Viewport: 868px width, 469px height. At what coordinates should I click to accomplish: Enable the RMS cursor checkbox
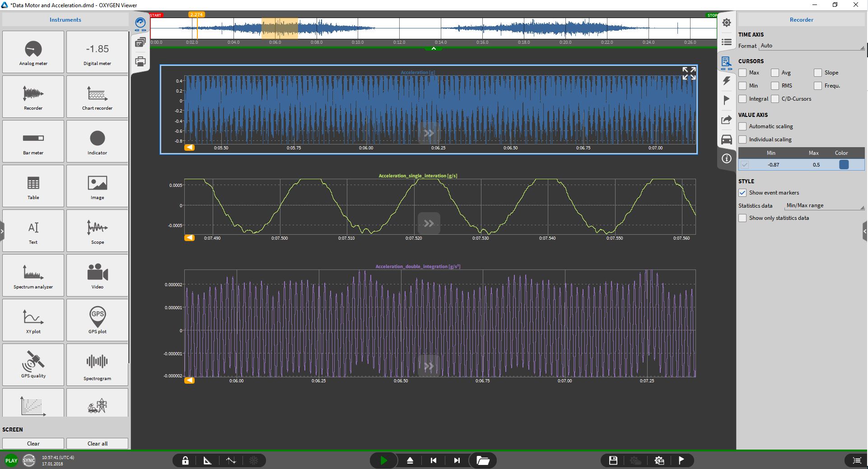[775, 86]
